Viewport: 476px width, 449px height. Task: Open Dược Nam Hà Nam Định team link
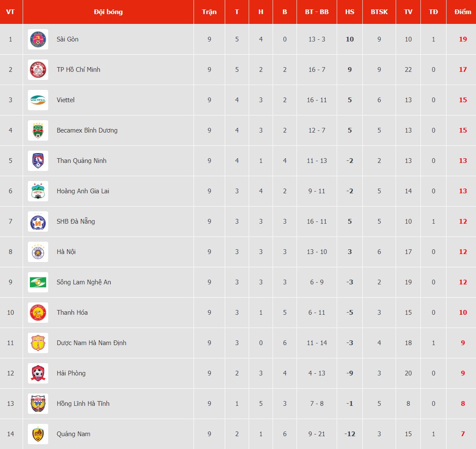click(91, 343)
